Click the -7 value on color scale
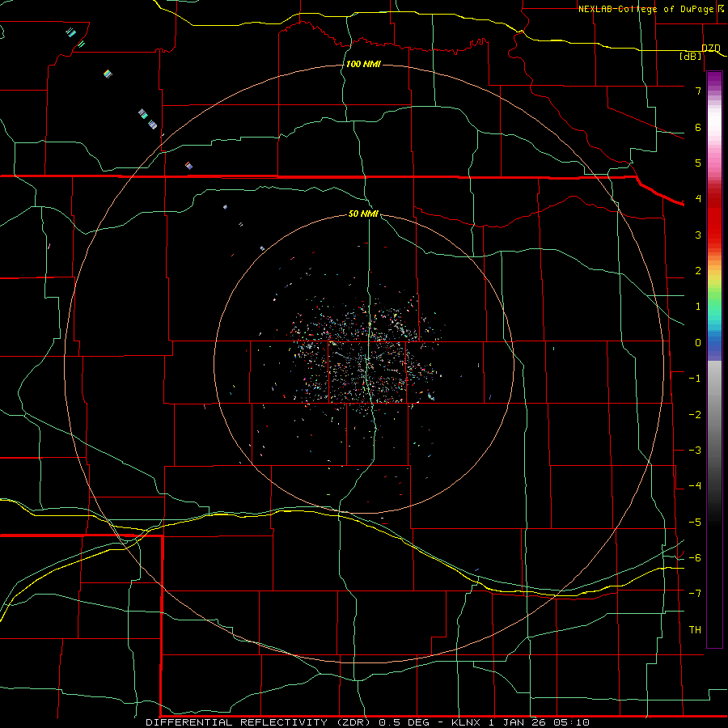This screenshot has height=728, width=728. (x=695, y=594)
